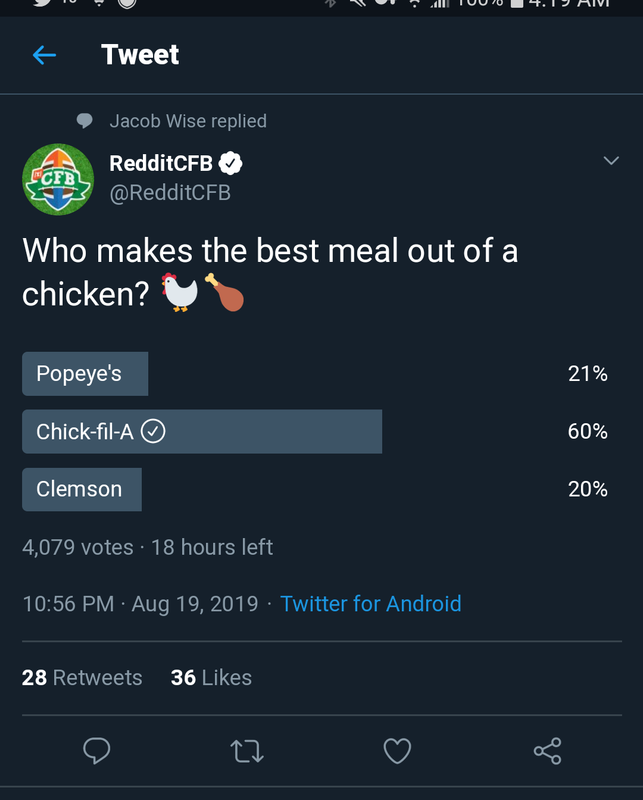Like the tweet with heart icon
This screenshot has height=800, width=643.
click(x=397, y=751)
